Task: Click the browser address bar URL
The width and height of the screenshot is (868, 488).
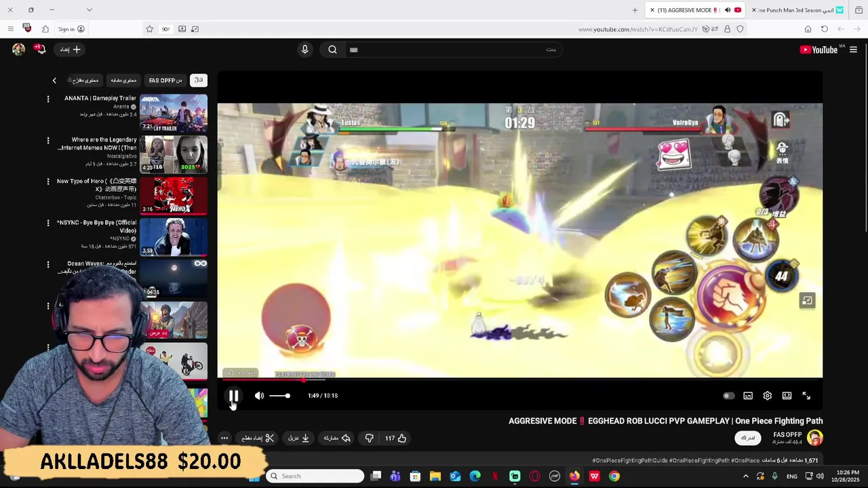Action: click(637, 29)
